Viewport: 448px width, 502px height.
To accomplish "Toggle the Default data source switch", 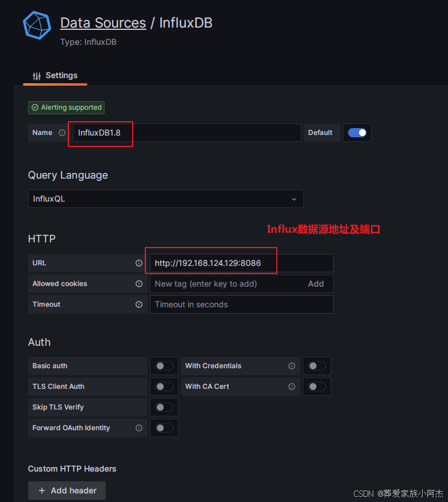I will [x=357, y=133].
